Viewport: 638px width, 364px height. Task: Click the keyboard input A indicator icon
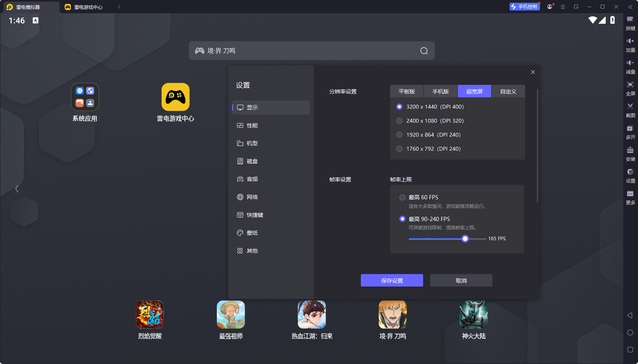[35, 21]
